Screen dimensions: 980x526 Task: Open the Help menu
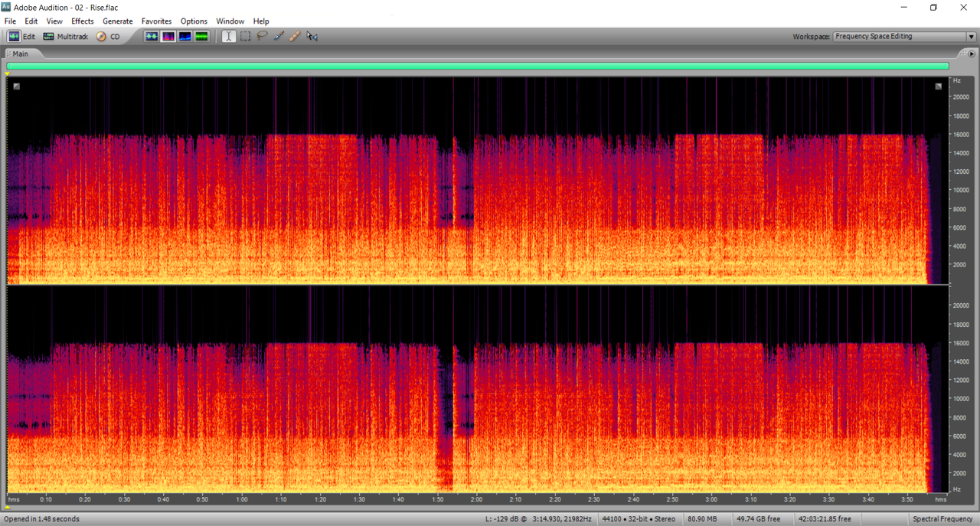pyautogui.click(x=261, y=21)
